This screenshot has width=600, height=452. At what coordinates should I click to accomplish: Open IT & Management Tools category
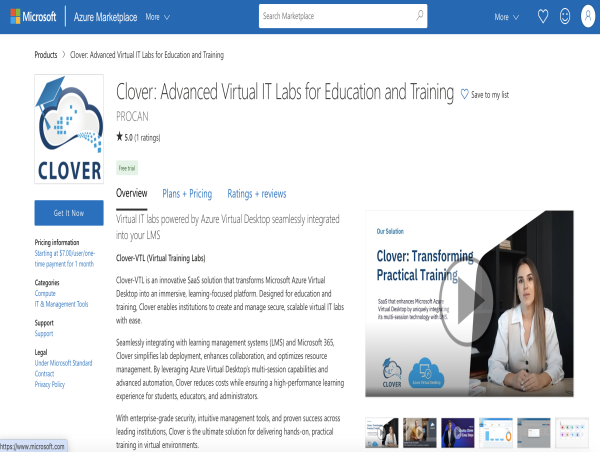point(61,304)
